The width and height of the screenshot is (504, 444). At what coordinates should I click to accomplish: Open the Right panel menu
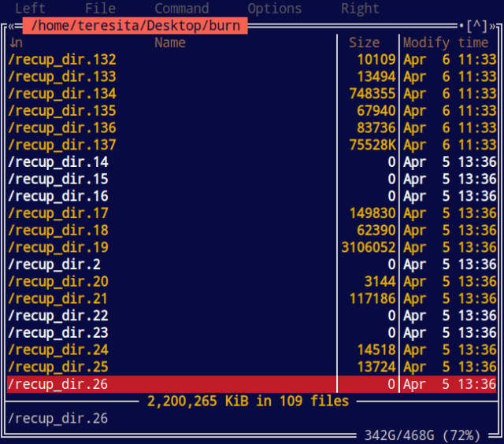tap(360, 9)
